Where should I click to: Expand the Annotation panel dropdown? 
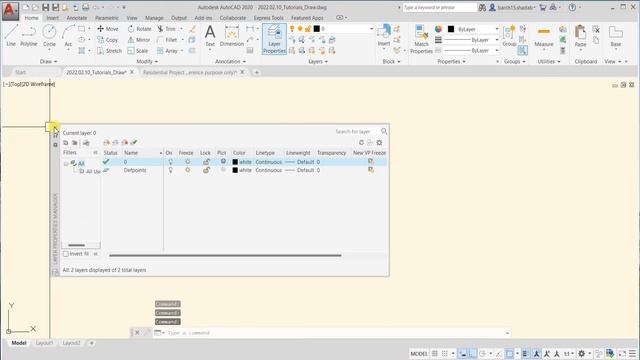[x=231, y=61]
